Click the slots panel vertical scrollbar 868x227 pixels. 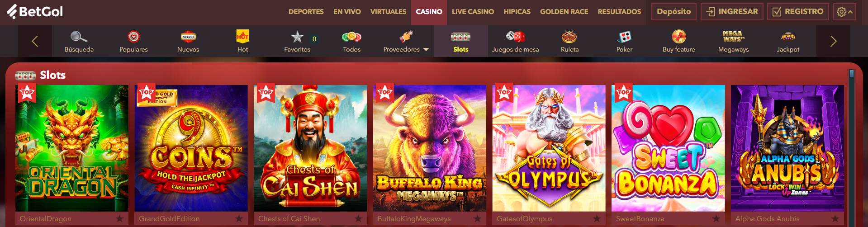click(x=852, y=147)
